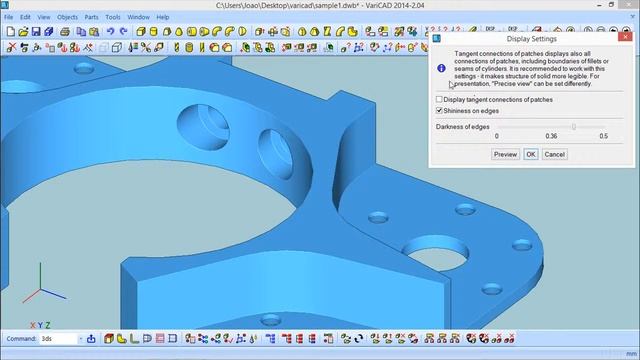This screenshot has width=640, height=360.
Task: Open the Tools menu
Action: tap(113, 17)
